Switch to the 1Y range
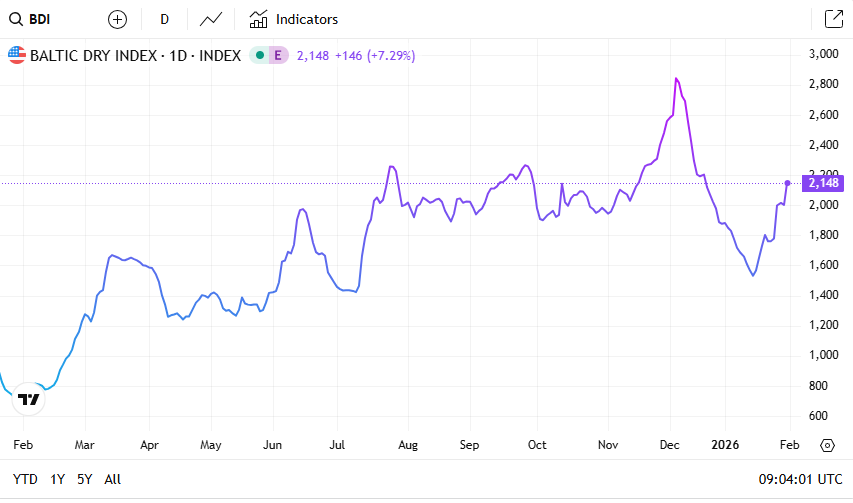Viewport: 853px width, 503px height. click(x=58, y=479)
